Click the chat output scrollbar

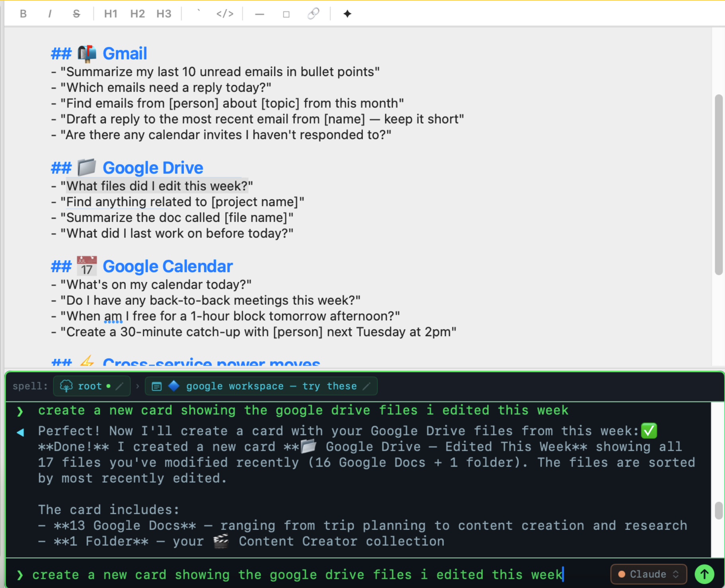tap(718, 511)
